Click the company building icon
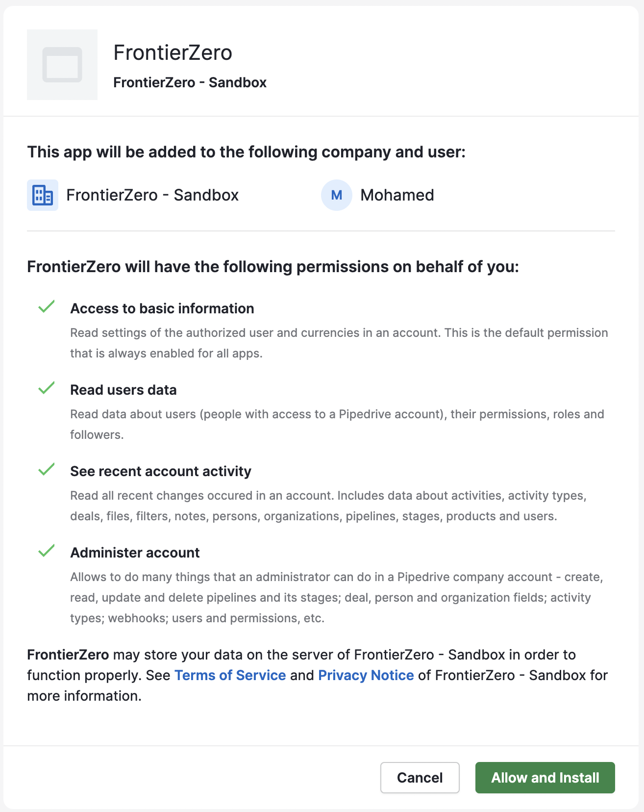644x812 pixels. [x=43, y=195]
